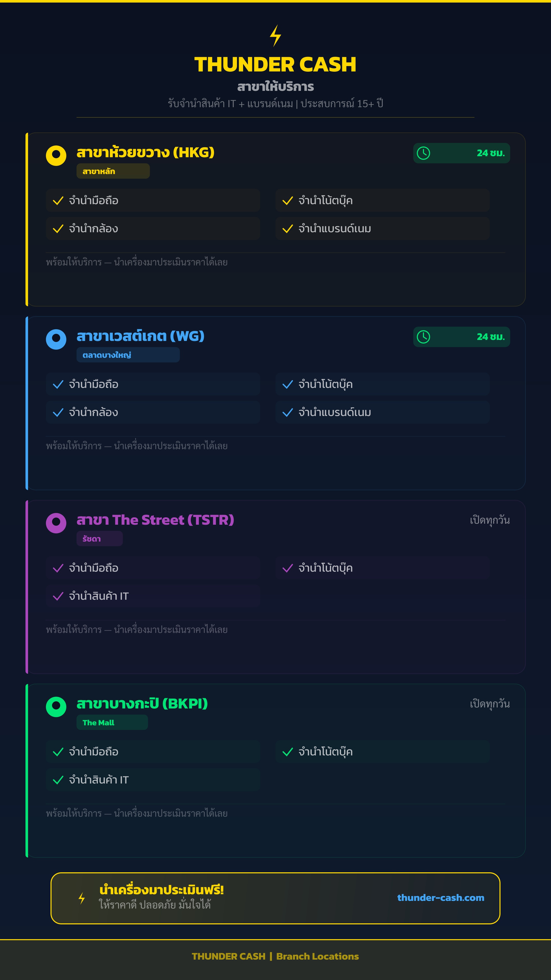The height and width of the screenshot is (980, 551).
Task: Click the เปิดทุกวัน label in TSTR card
Action: 490,520
